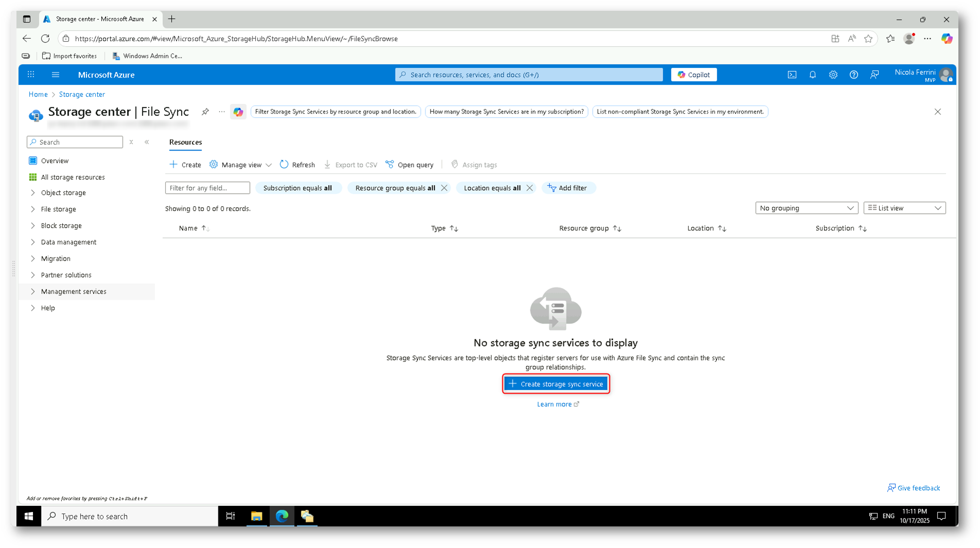Click the Add filter button
980x548 pixels.
coord(568,188)
